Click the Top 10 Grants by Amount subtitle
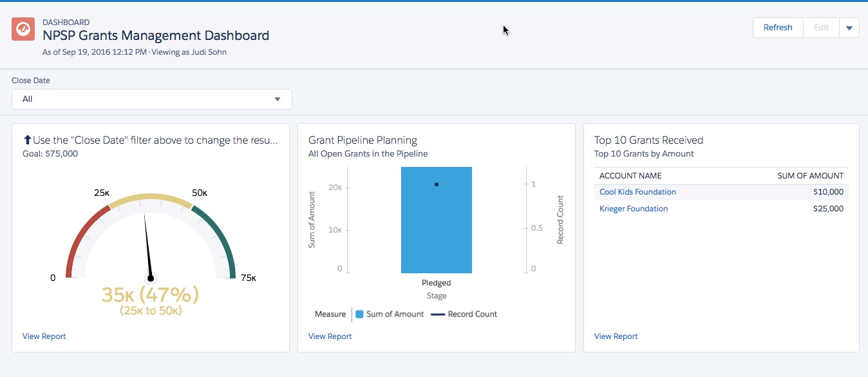868x377 pixels. 644,154
